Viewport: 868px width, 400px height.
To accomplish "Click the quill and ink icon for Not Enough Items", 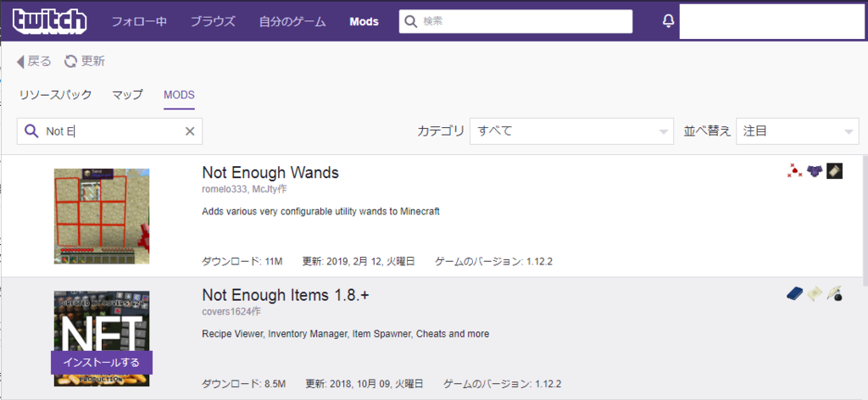I will coord(834,294).
